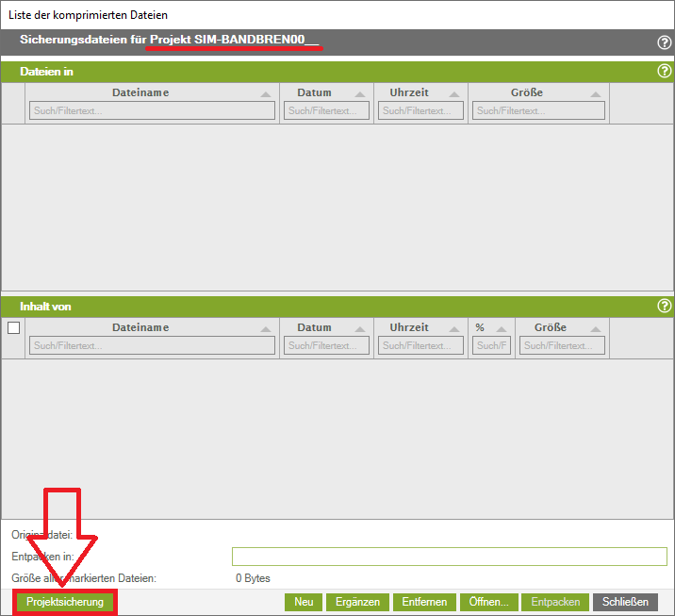675x616 pixels.
Task: Toggle select-all checkbox in Inhalt von
Action: pos(13,328)
